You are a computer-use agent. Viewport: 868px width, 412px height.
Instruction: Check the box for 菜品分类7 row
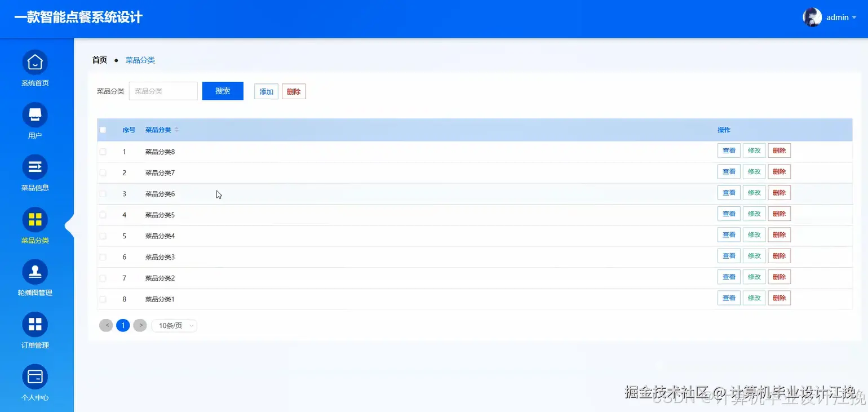point(103,173)
